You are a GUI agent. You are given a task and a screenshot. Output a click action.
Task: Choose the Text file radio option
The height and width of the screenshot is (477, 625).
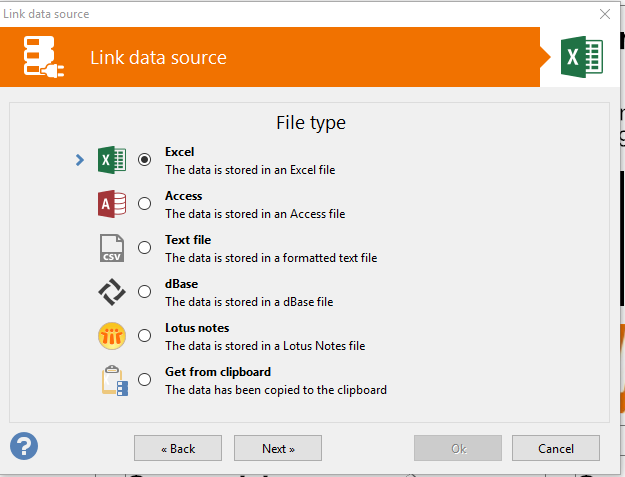pos(144,247)
